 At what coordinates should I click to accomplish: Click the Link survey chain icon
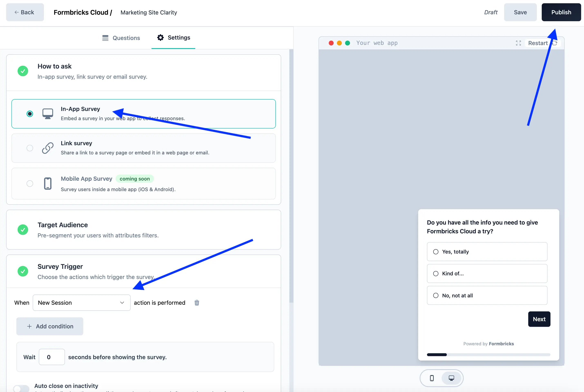coord(48,148)
